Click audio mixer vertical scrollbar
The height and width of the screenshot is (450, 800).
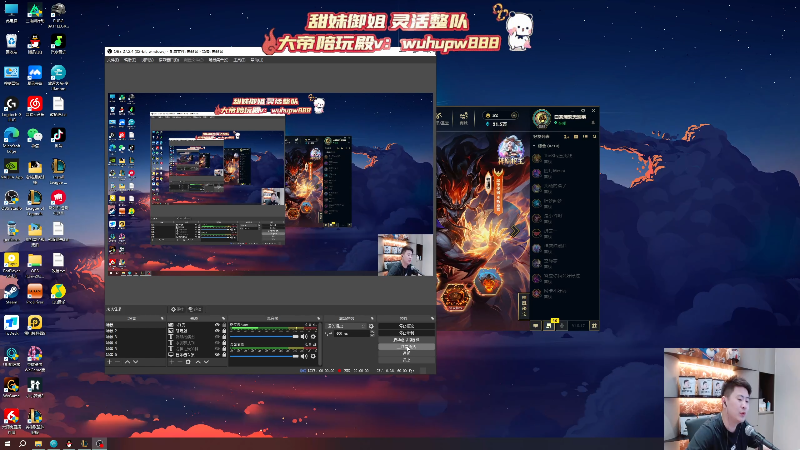(x=320, y=343)
